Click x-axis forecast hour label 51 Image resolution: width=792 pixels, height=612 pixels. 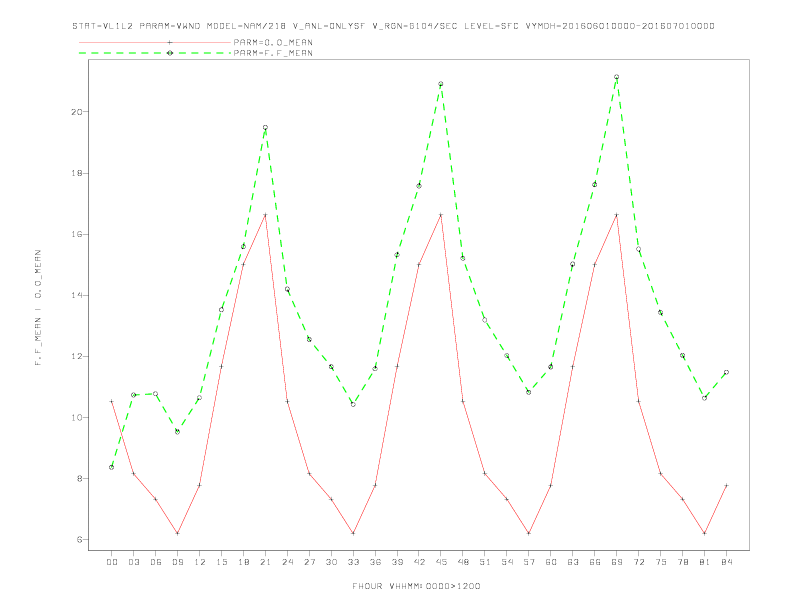click(485, 562)
